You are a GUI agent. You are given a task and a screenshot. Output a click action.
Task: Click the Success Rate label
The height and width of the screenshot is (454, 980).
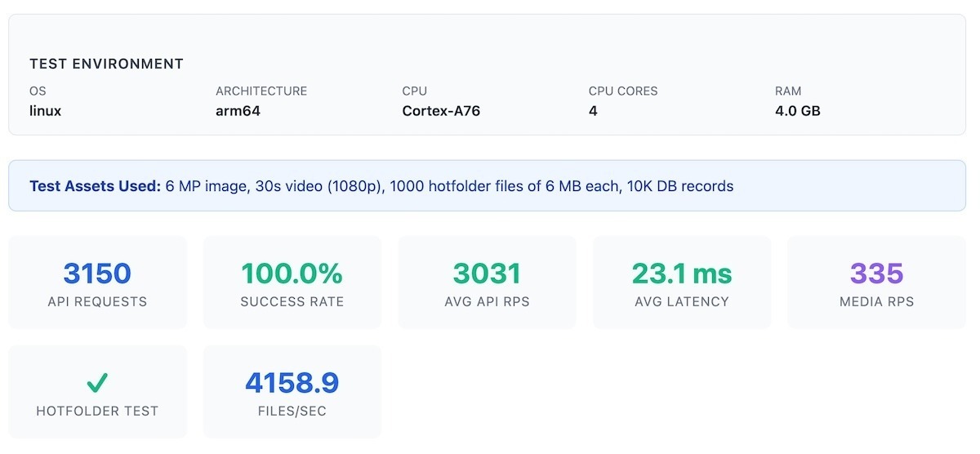pyautogui.click(x=292, y=301)
